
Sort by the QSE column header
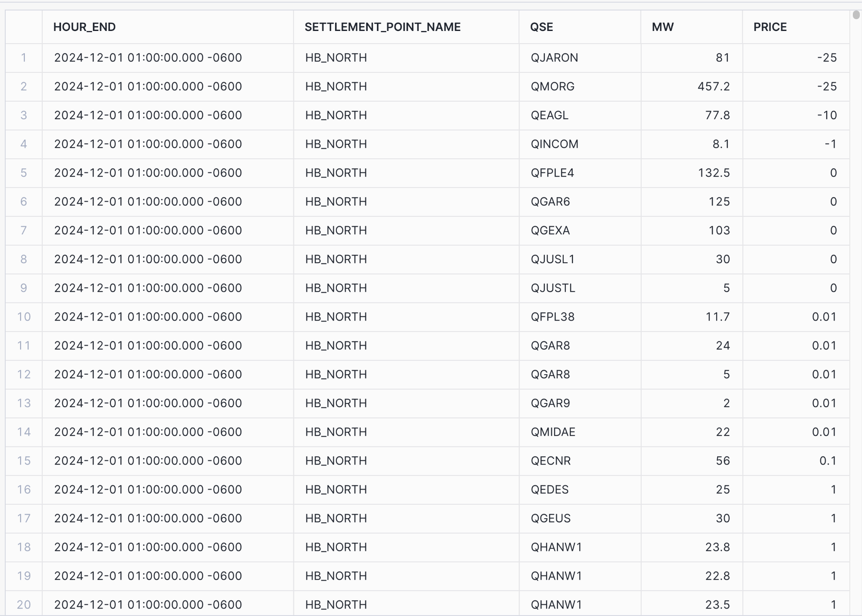click(541, 27)
